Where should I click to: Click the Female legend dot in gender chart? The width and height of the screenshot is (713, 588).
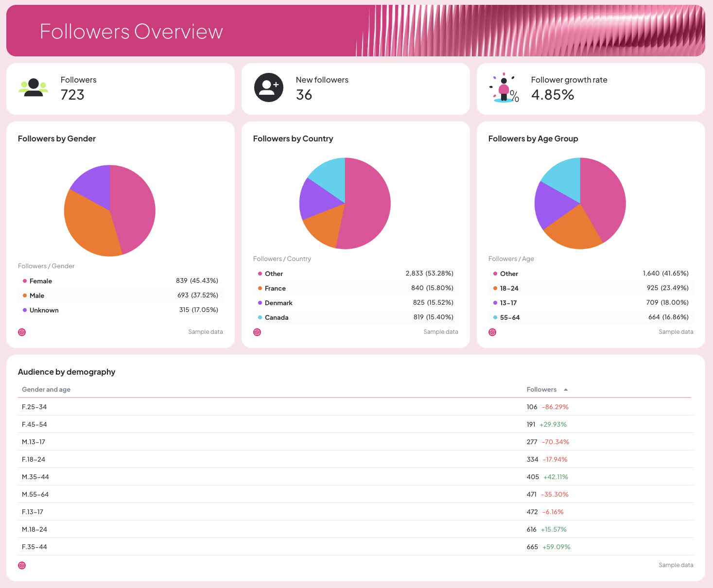tap(24, 281)
